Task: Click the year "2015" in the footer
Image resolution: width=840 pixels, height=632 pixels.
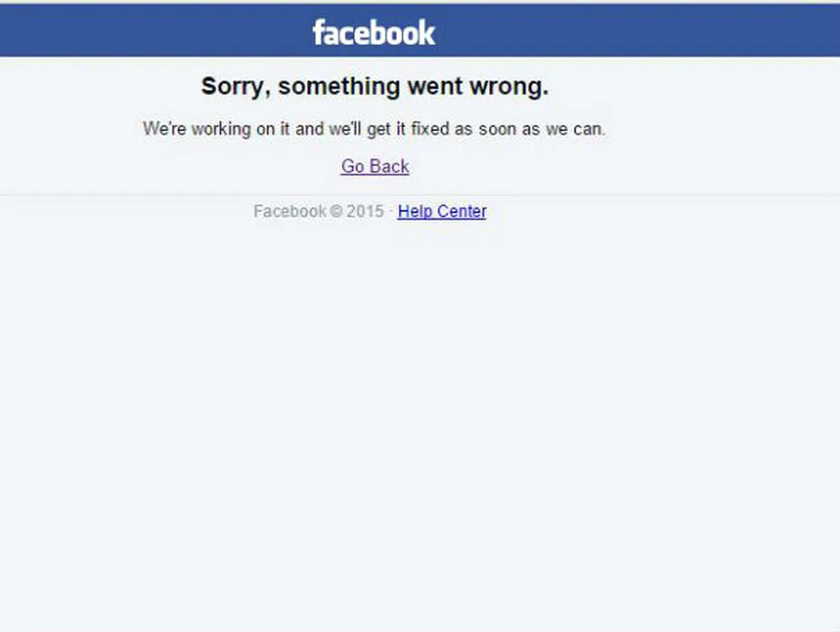Action: [365, 211]
